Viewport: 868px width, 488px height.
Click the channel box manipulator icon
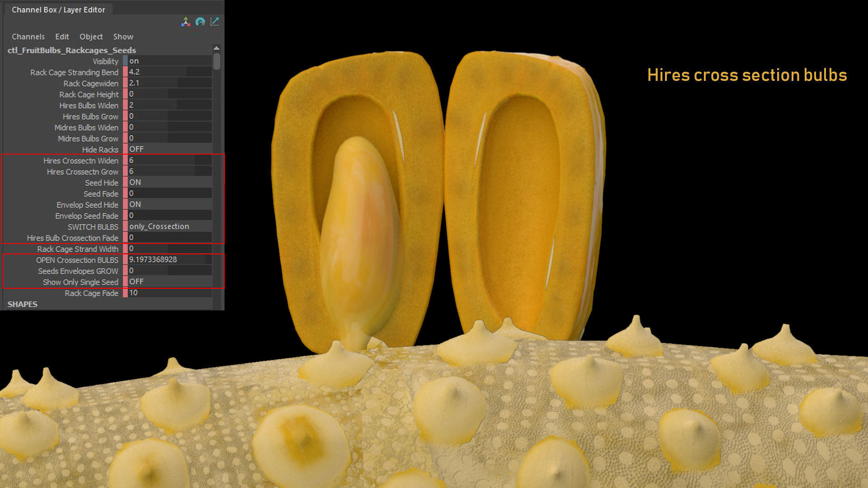point(186,22)
